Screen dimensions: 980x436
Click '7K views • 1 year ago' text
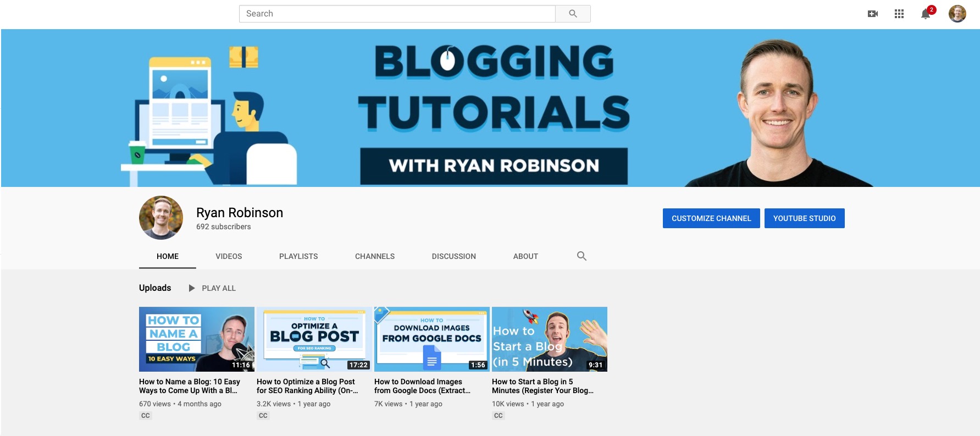coord(408,404)
